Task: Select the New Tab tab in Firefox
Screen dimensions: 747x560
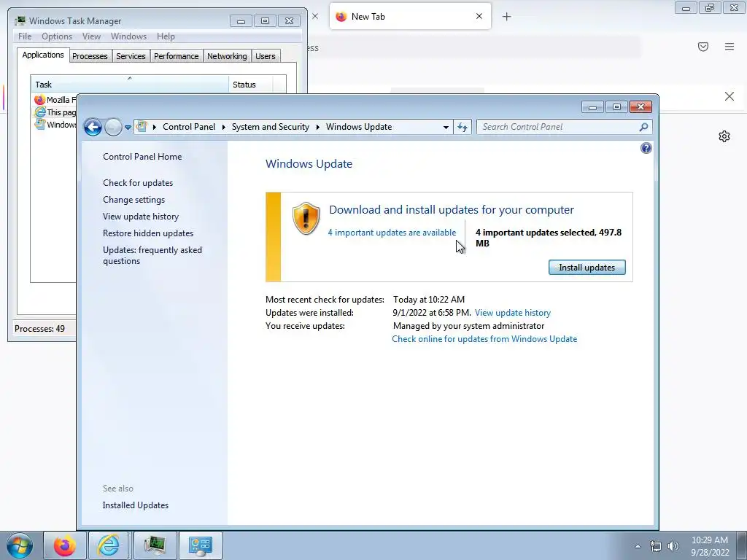Action: [x=410, y=17]
